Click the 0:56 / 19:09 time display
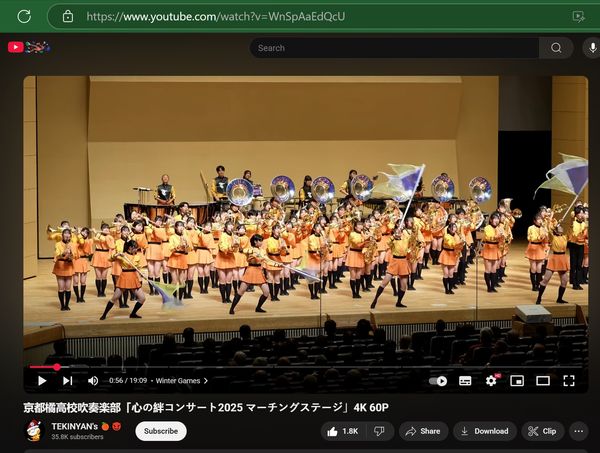Viewport: 600px width, 453px height. [128, 381]
